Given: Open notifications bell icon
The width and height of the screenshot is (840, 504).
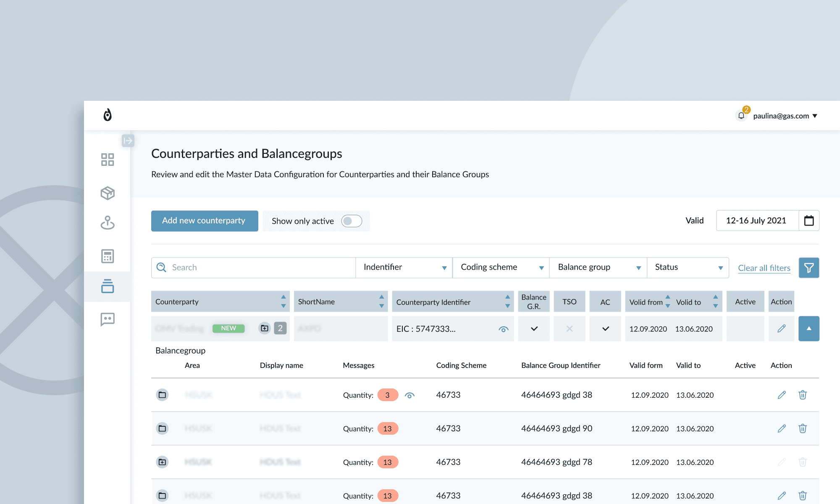Looking at the screenshot, I should pyautogui.click(x=741, y=116).
